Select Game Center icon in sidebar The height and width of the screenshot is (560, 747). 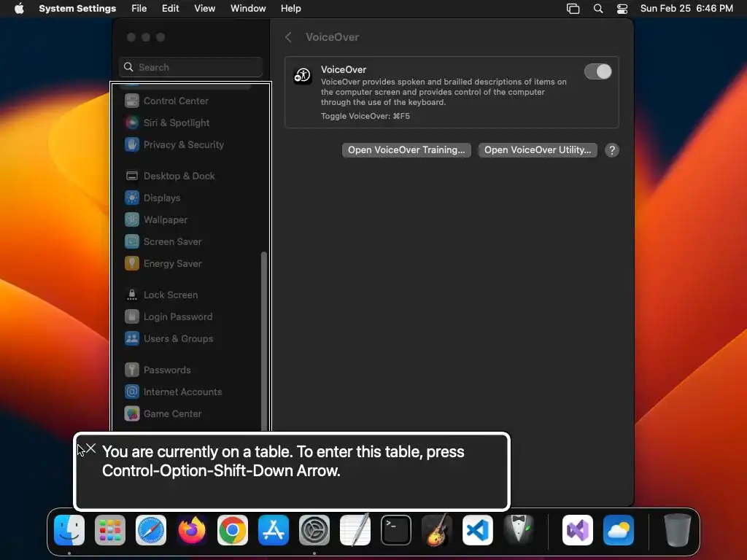(132, 414)
